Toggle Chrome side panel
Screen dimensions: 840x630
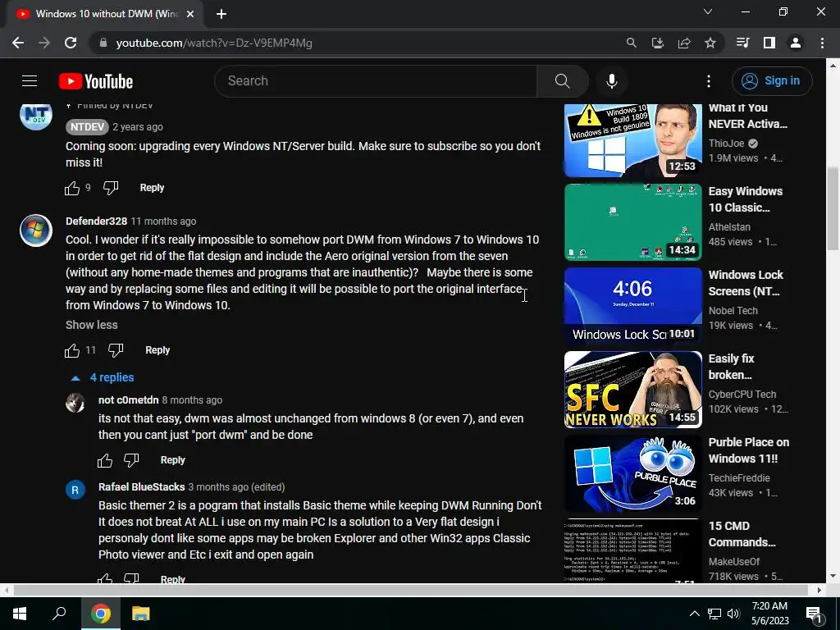(769, 43)
